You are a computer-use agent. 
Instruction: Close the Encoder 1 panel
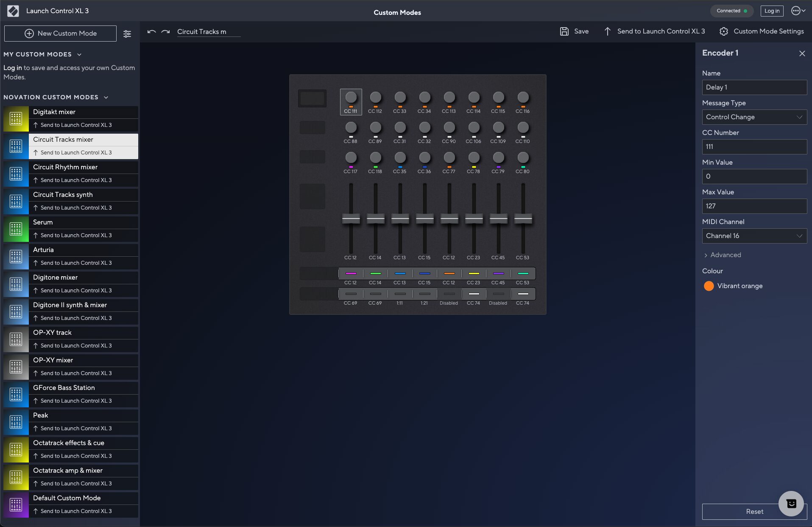point(802,53)
